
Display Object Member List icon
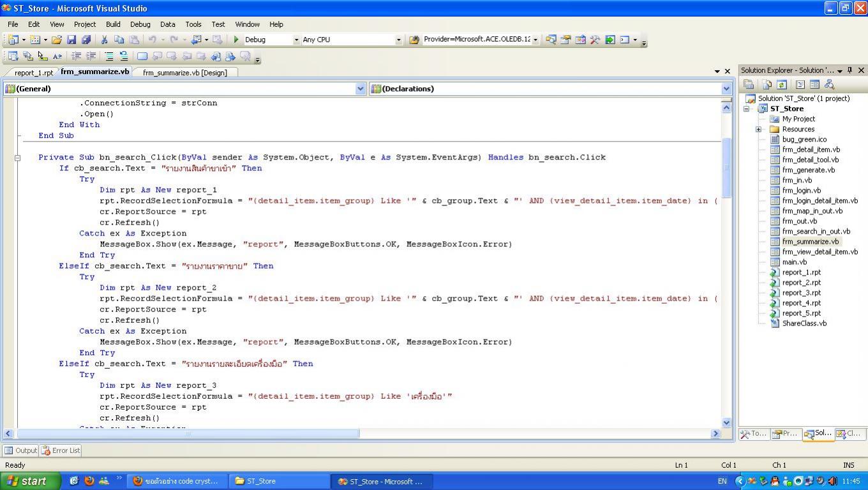(x=13, y=56)
